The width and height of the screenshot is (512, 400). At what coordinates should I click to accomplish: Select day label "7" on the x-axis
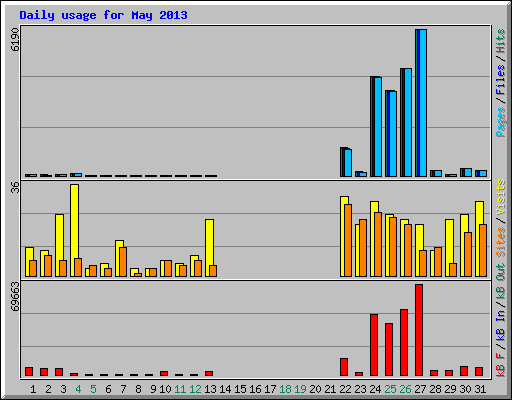(123, 389)
